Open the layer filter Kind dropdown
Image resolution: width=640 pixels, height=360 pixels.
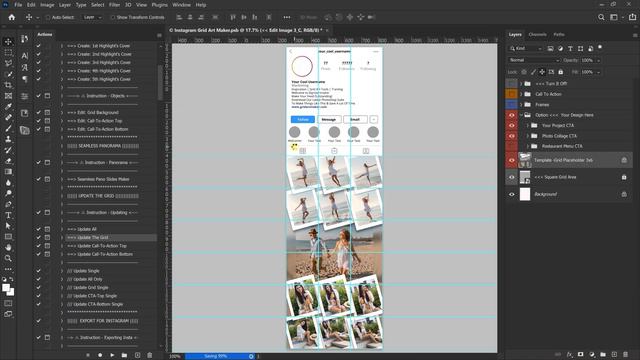click(x=526, y=49)
